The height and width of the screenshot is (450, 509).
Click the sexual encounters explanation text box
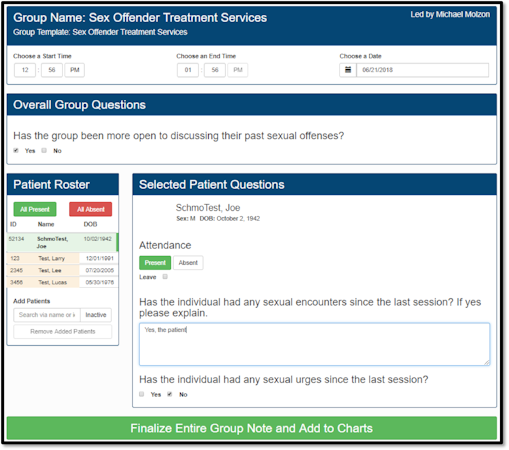314,344
